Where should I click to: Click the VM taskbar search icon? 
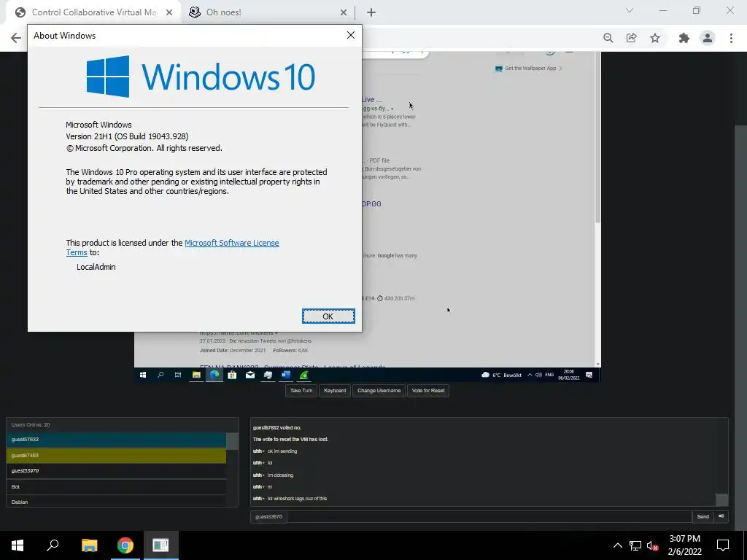(x=160, y=375)
